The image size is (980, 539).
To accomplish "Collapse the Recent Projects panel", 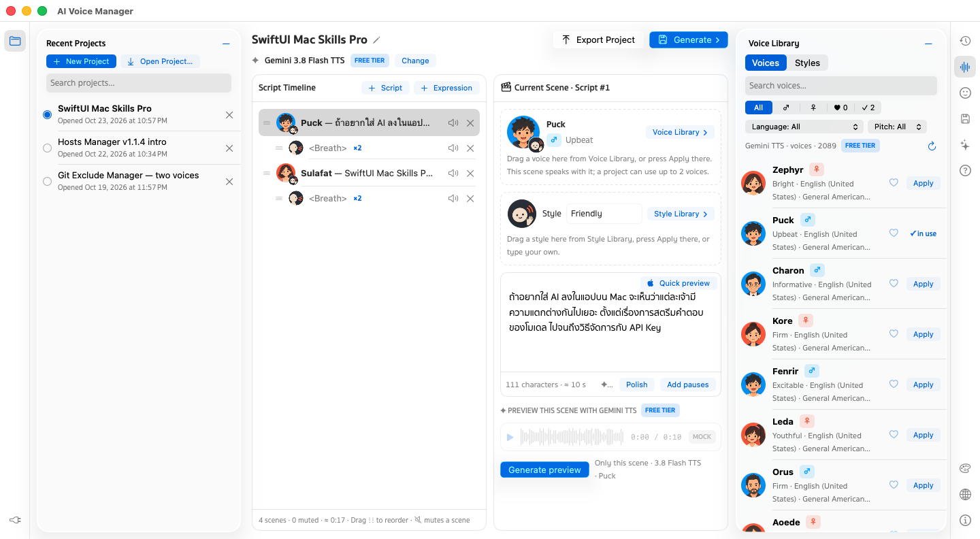I will pos(226,44).
